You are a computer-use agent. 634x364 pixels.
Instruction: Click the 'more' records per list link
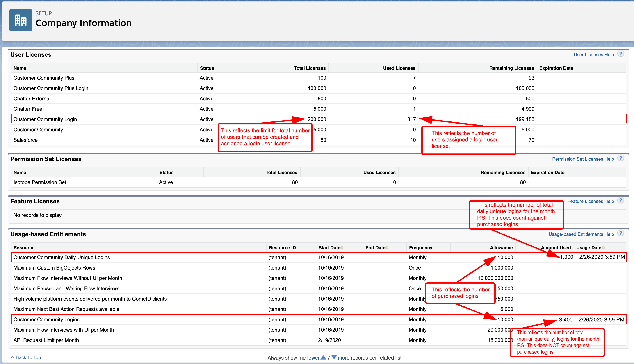(343, 358)
